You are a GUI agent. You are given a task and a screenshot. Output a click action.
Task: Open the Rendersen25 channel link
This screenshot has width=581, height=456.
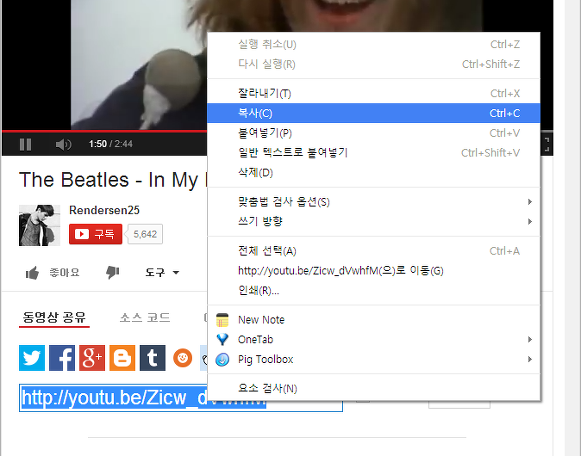pyautogui.click(x=104, y=210)
